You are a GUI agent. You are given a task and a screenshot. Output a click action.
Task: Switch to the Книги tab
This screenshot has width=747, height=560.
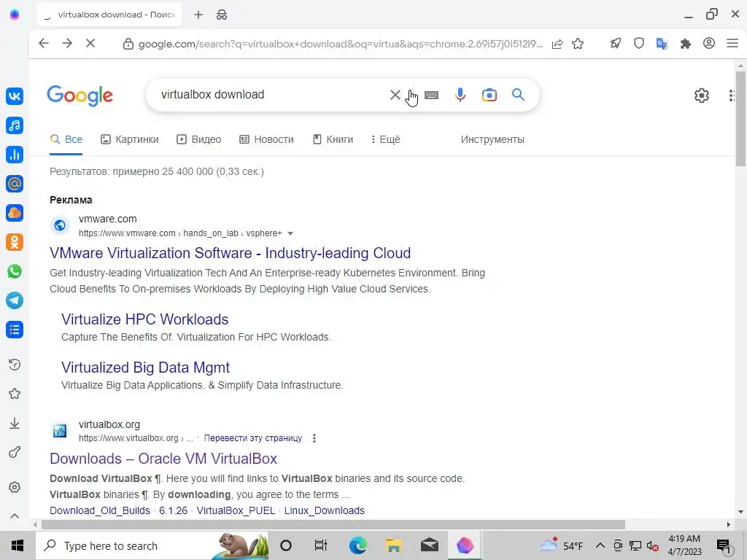333,139
